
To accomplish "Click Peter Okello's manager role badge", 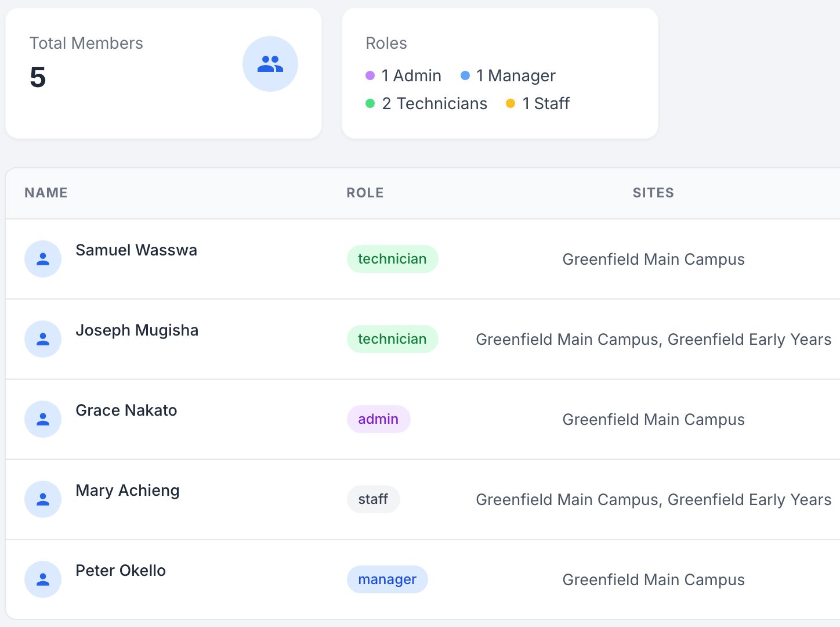I will (x=387, y=579).
